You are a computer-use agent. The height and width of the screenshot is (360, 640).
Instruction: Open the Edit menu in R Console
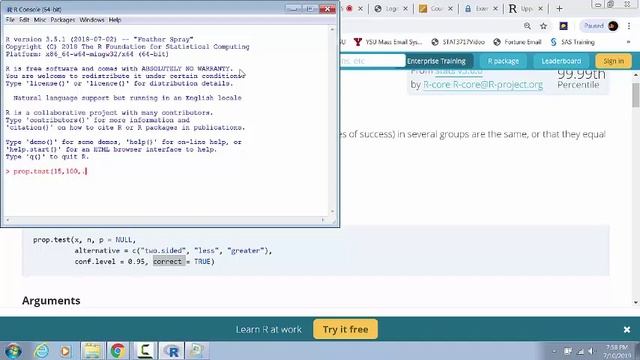[x=24, y=20]
